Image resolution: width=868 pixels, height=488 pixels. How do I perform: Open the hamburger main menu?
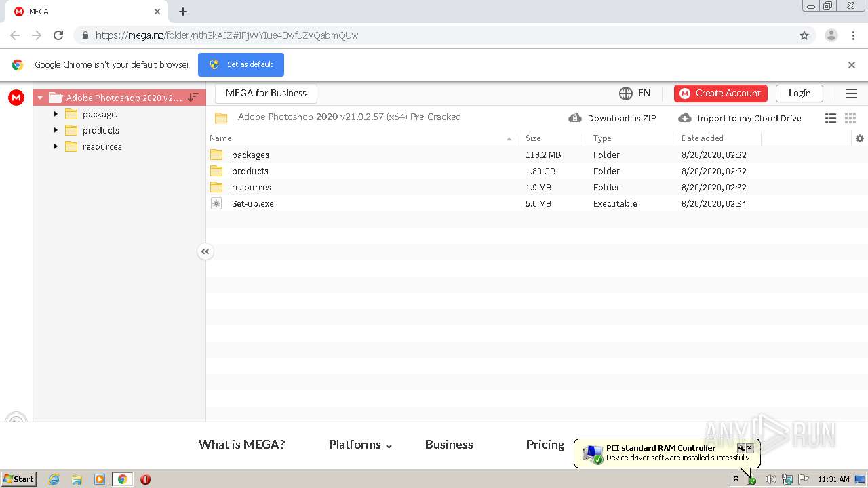pyautogui.click(x=852, y=94)
